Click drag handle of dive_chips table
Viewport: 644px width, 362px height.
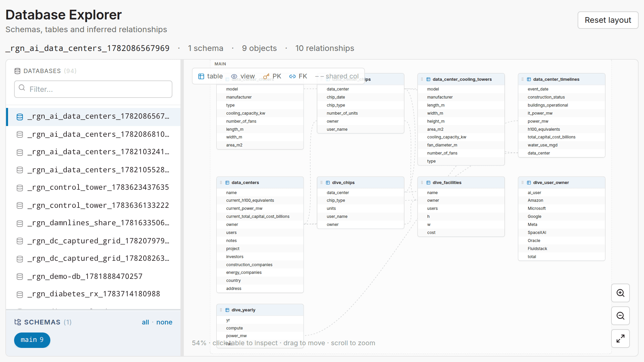point(321,183)
